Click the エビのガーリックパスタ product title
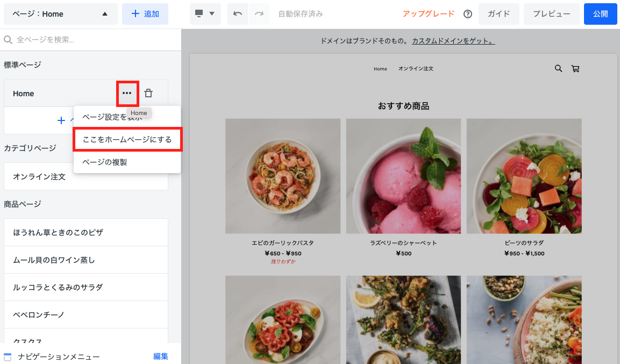 click(283, 243)
